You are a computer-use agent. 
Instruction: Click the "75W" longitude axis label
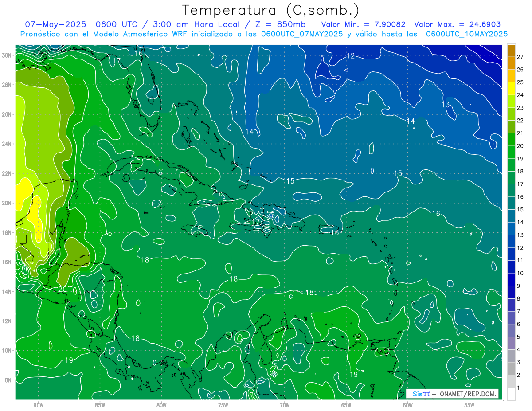[223, 405]
